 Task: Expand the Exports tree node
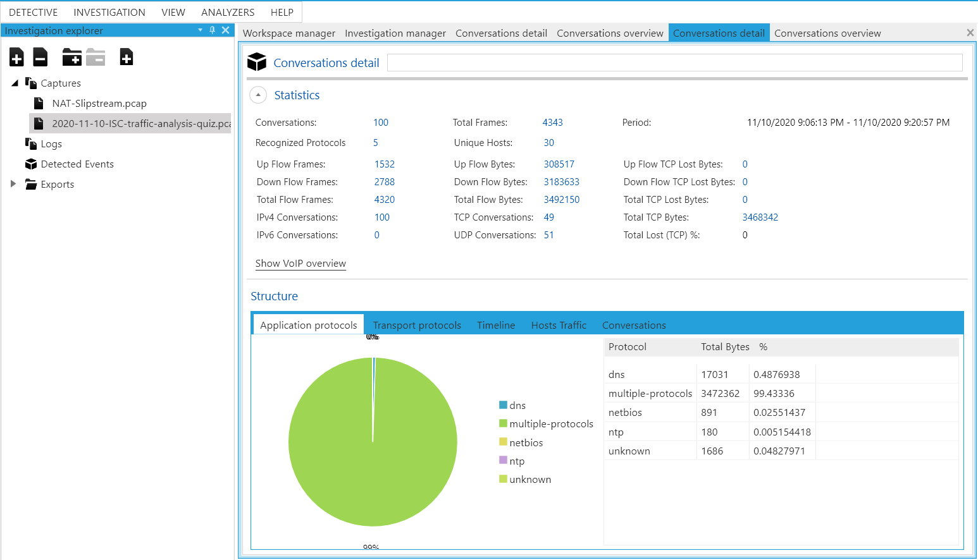13,184
